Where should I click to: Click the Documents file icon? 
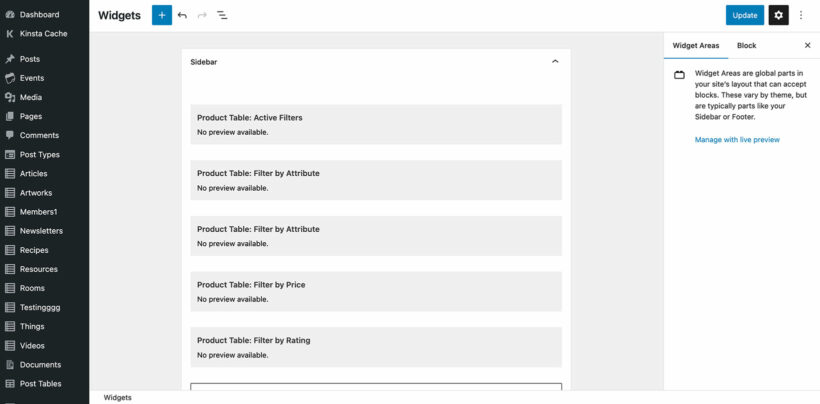point(9,365)
